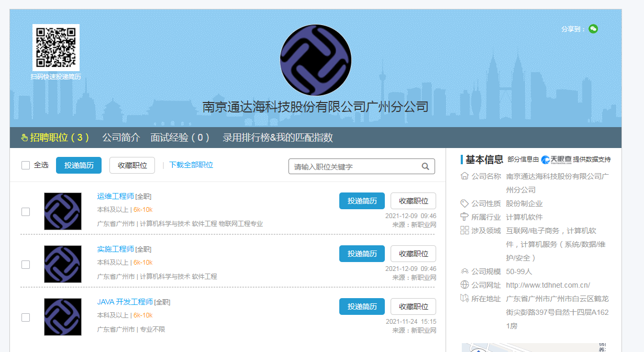Click the large company logo in banner
Image resolution: width=644 pixels, height=352 pixels.
click(x=316, y=60)
